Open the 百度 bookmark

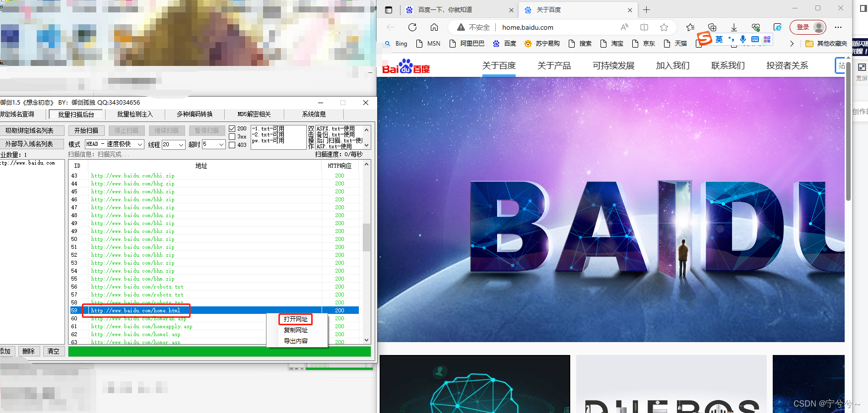tap(505, 44)
